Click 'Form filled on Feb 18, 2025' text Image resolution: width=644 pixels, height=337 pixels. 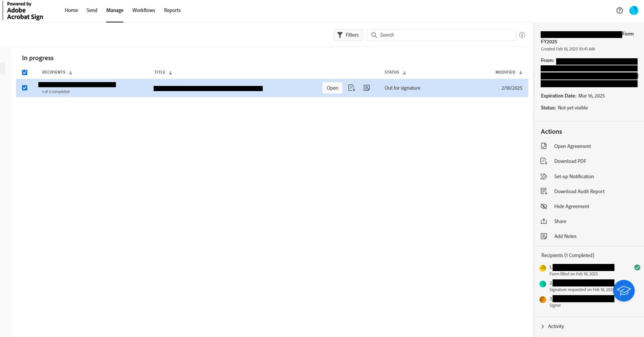click(573, 274)
